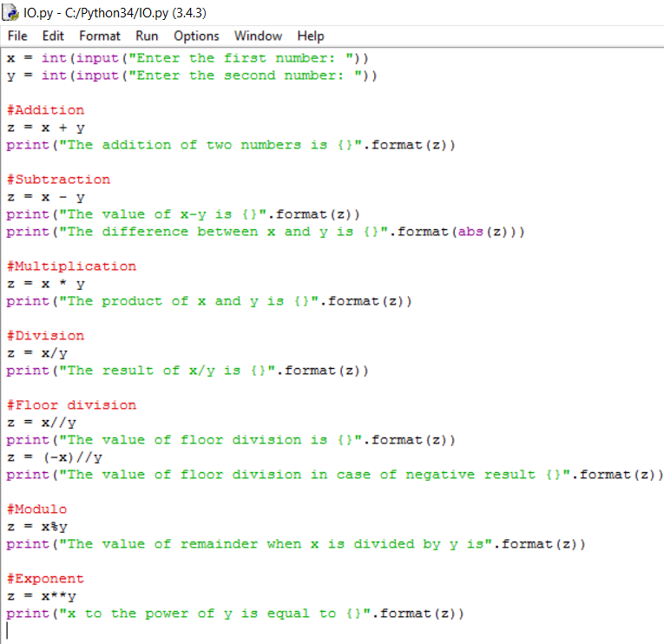
Task: Open the Run menu
Action: (x=147, y=36)
